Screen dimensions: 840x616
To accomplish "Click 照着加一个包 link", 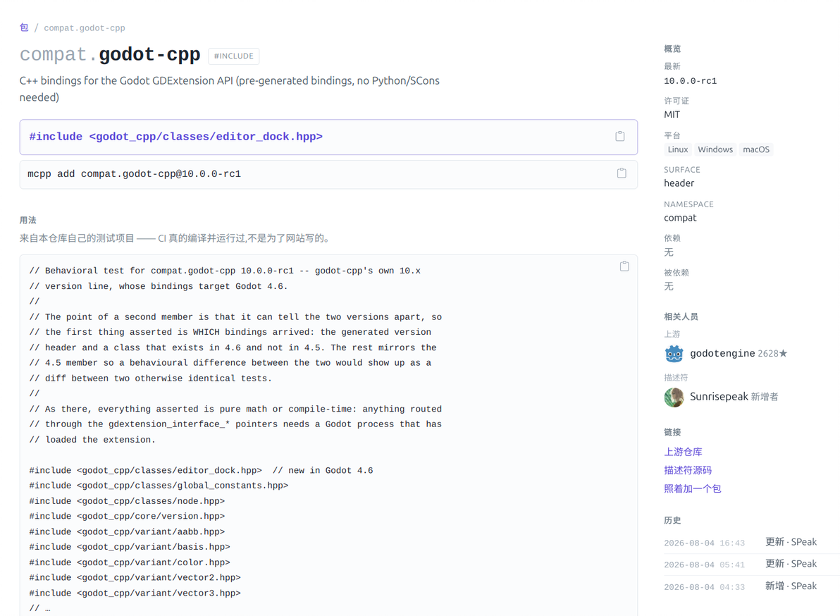I will point(693,488).
